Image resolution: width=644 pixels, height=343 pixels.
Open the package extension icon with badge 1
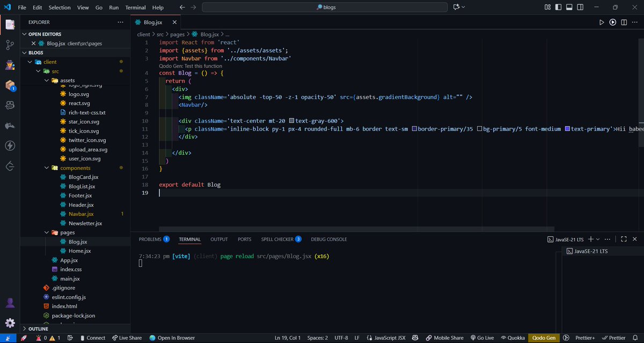[10, 85]
